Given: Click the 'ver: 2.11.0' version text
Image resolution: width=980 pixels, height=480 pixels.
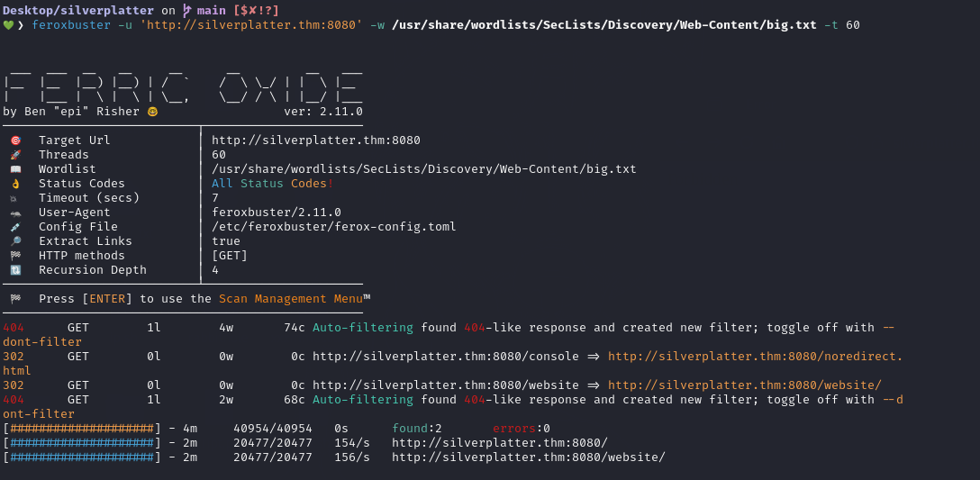Looking at the screenshot, I should (323, 112).
